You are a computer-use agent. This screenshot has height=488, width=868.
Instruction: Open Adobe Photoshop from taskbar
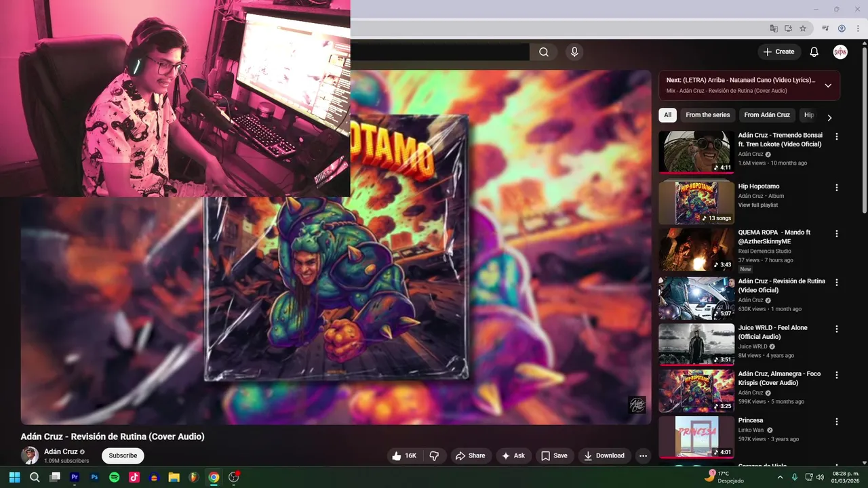point(94,477)
